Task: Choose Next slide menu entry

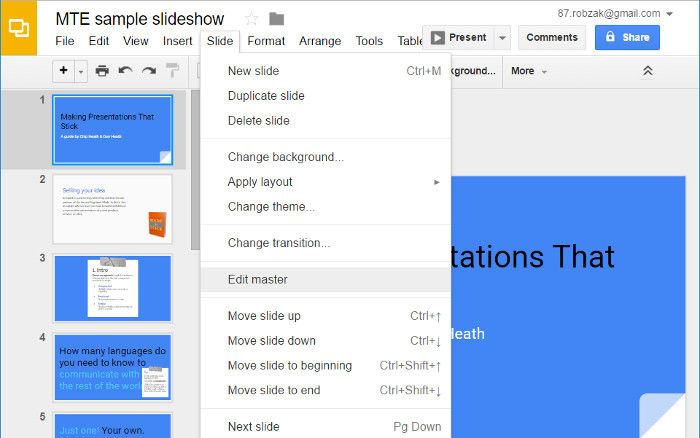Action: pos(326,427)
